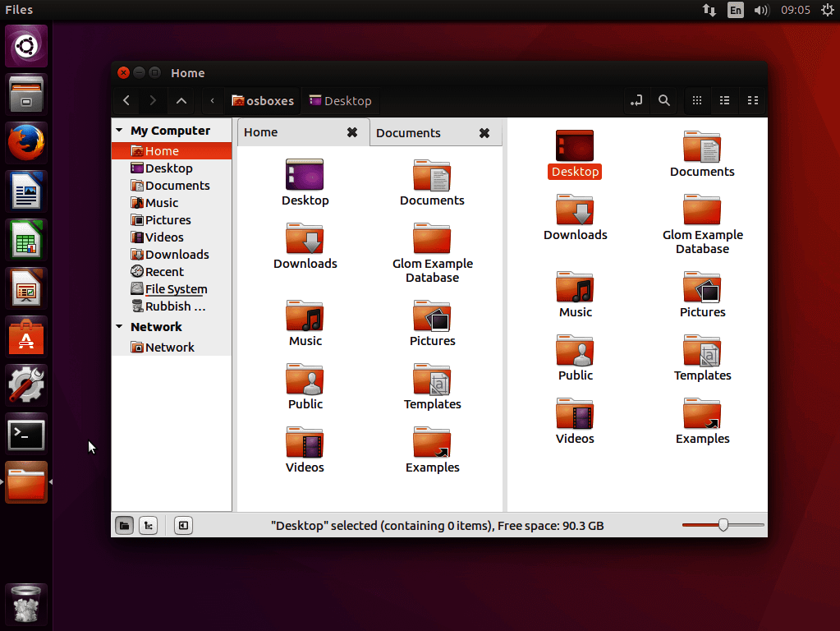Screen dimensions: 840x631
Task: Collapse the My Computer section
Action: pyautogui.click(x=118, y=130)
